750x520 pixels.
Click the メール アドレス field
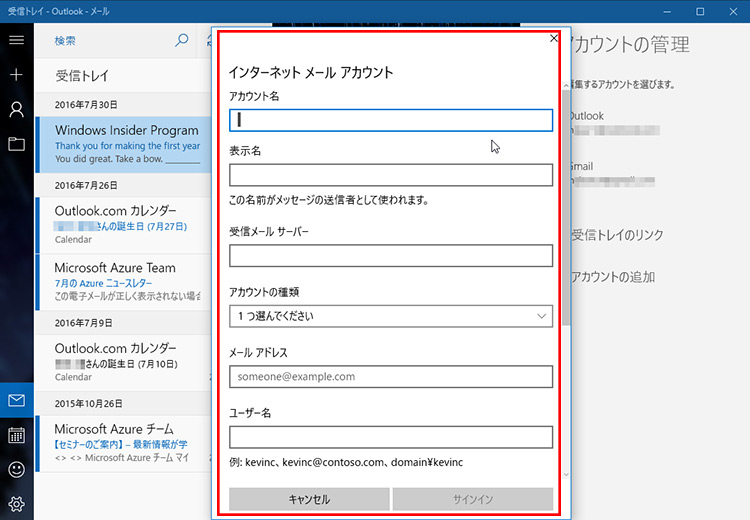[391, 377]
